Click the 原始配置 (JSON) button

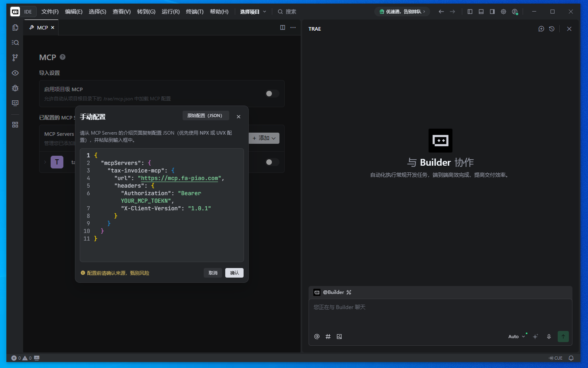tap(205, 115)
